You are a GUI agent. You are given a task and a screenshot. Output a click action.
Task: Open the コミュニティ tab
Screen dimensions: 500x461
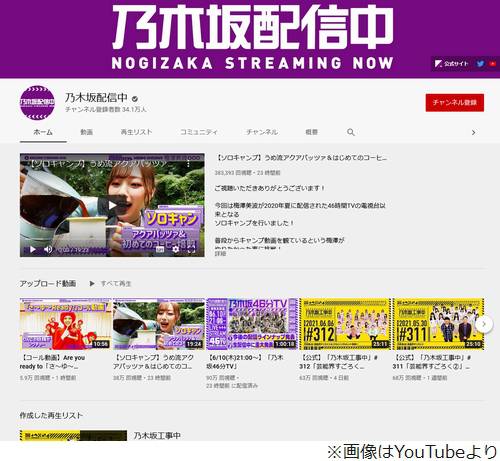coord(199,132)
